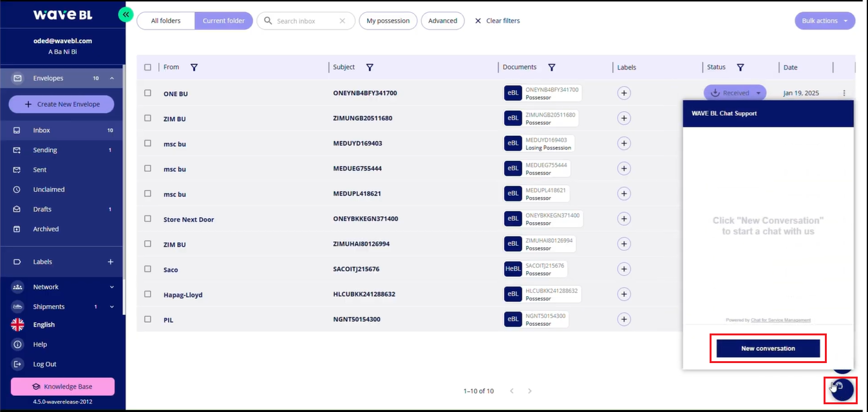Go to the next page of results
This screenshot has width=868, height=412.
coord(530,391)
